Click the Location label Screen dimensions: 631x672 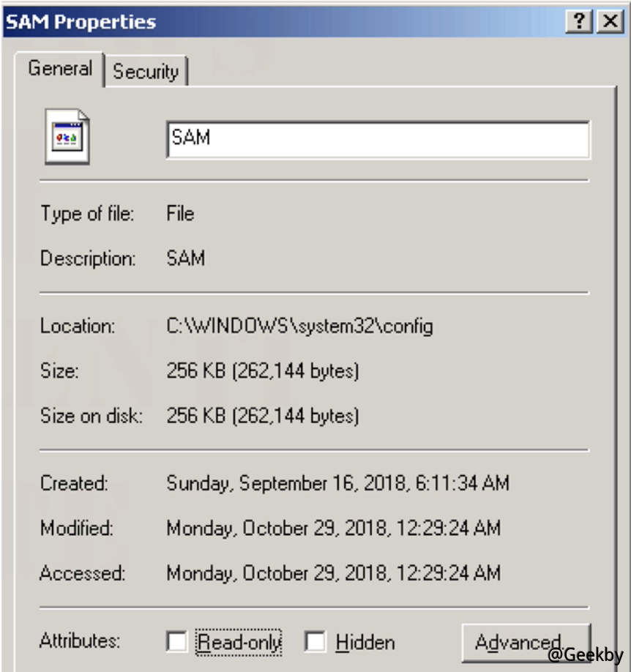coord(78,326)
